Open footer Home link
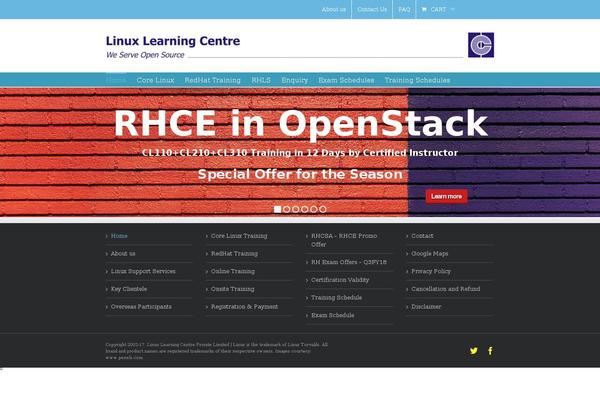The image size is (600, 400). [119, 236]
